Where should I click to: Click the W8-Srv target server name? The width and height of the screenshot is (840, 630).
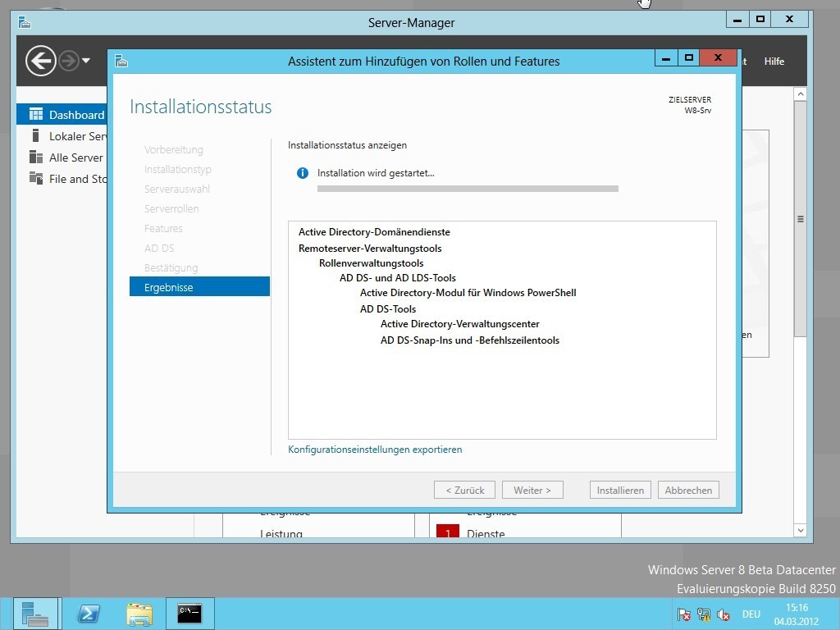[x=698, y=111]
